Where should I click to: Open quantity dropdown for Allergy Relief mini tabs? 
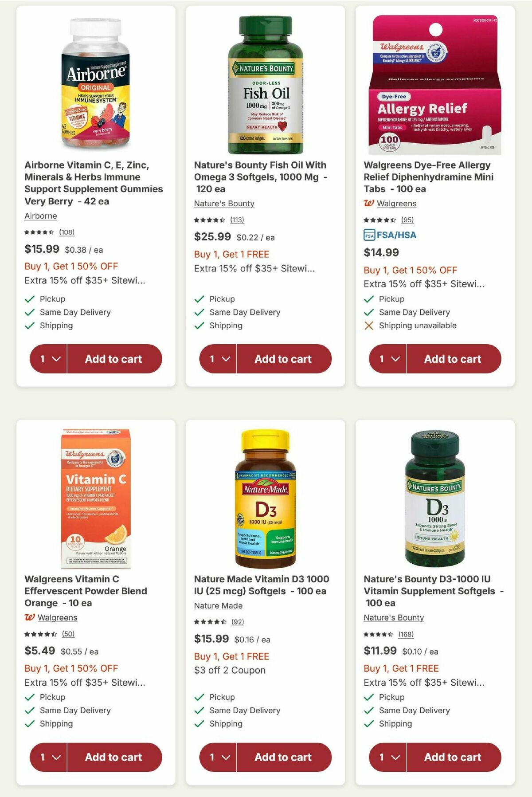pos(387,359)
